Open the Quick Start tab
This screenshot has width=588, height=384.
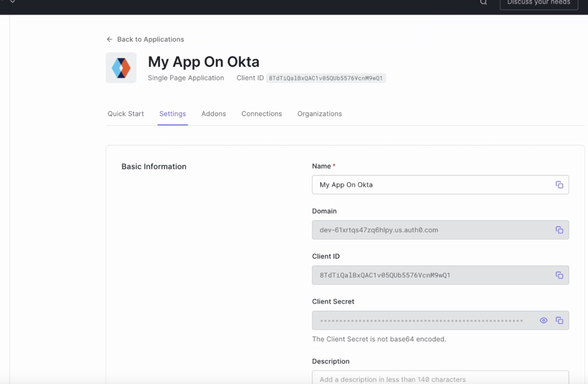click(x=126, y=114)
